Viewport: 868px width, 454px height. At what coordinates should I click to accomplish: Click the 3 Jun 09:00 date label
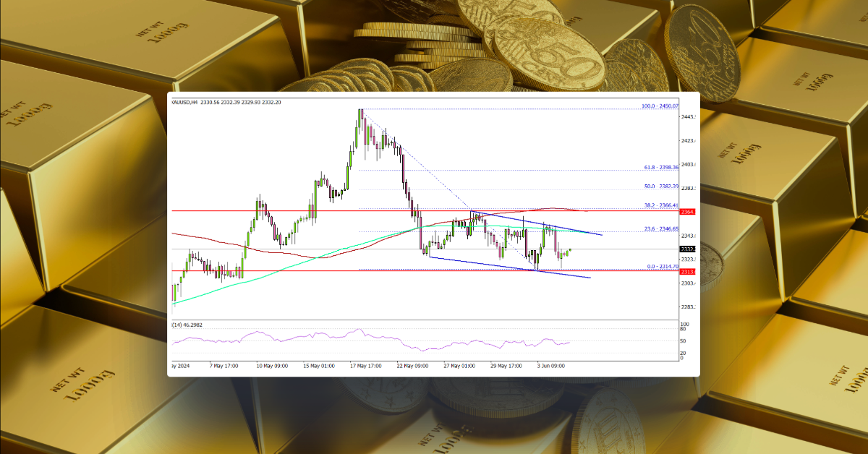point(551,366)
